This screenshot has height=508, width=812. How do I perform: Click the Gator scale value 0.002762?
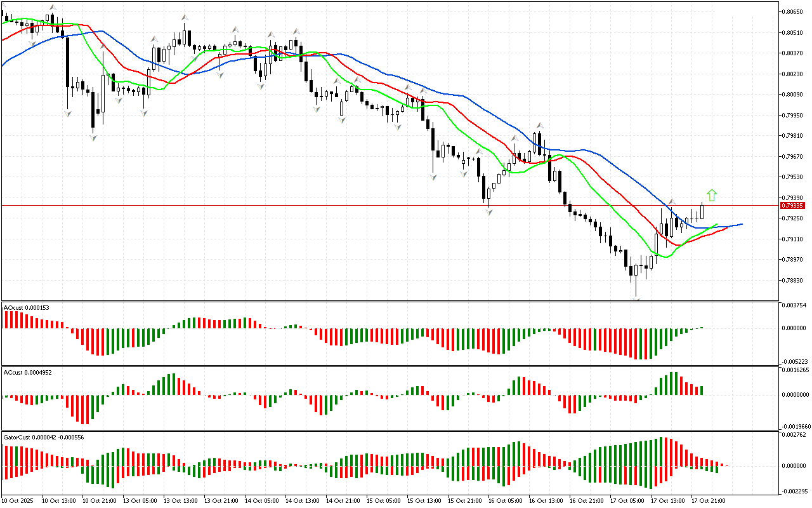coord(794,435)
